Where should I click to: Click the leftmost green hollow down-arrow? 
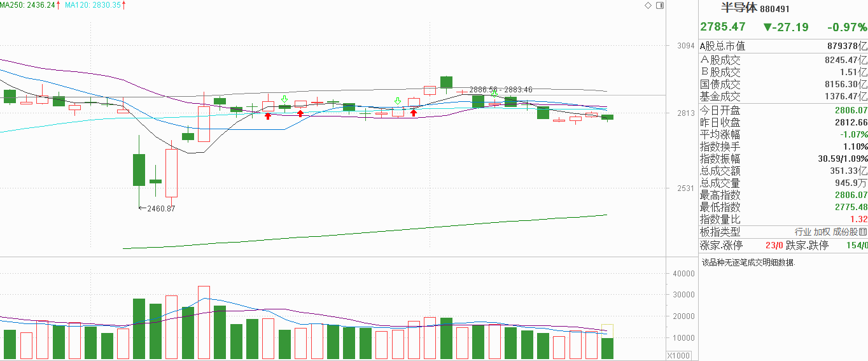coord(284,99)
